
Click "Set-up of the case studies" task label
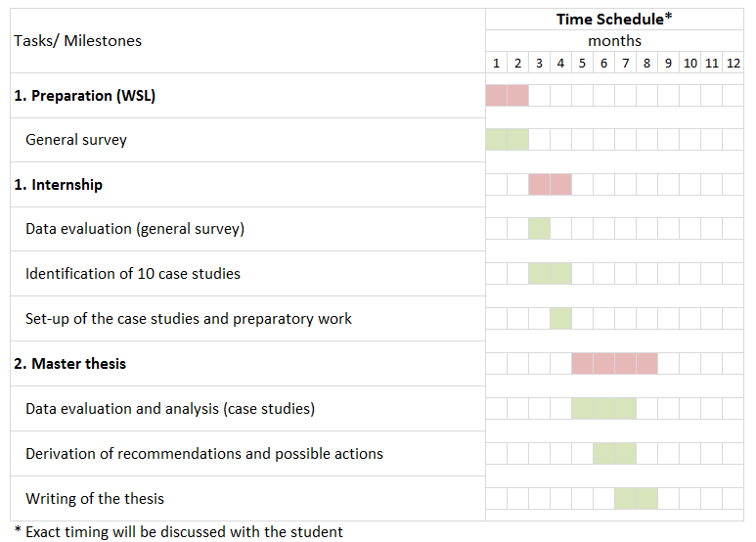tap(189, 319)
